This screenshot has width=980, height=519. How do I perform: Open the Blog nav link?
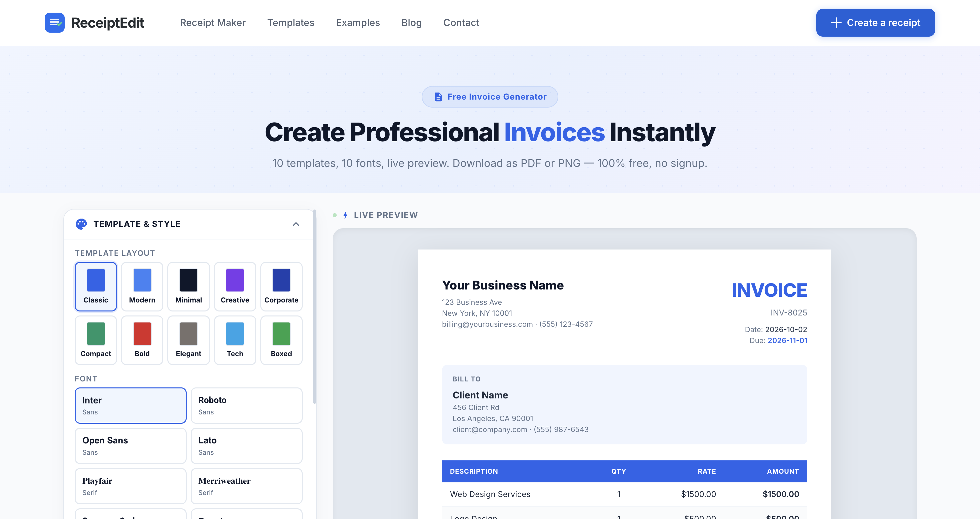coord(412,22)
